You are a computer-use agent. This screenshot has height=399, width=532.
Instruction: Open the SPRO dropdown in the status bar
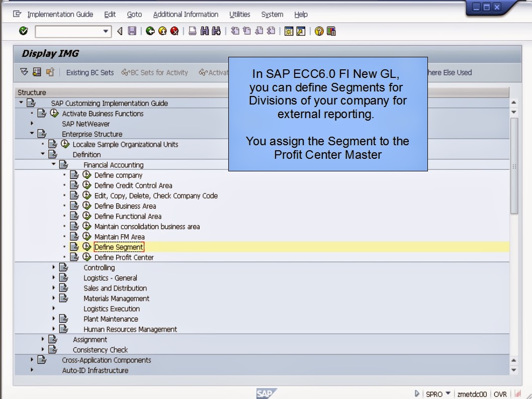(447, 393)
